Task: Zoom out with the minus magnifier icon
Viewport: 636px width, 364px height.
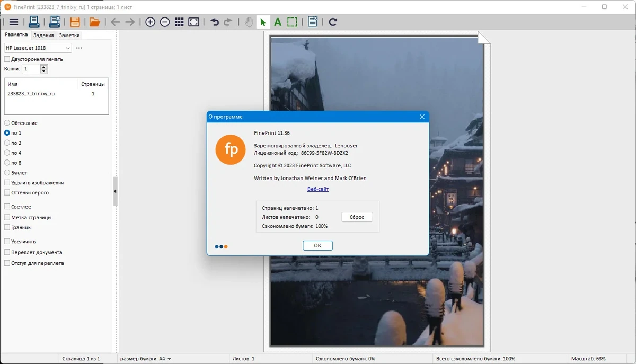Action: [x=165, y=22]
